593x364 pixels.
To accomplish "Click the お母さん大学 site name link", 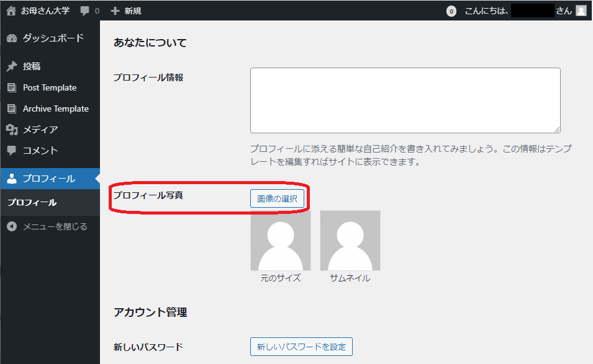I will coord(45,11).
